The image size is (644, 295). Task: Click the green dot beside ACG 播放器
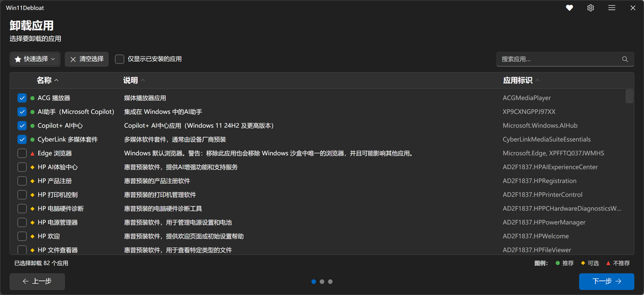[x=32, y=98]
